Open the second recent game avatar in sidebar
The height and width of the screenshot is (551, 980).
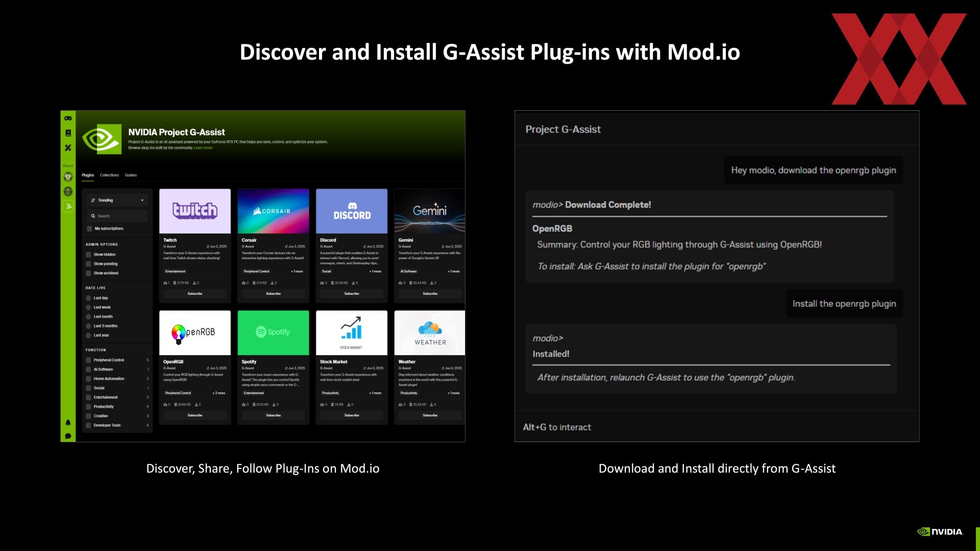(x=68, y=192)
